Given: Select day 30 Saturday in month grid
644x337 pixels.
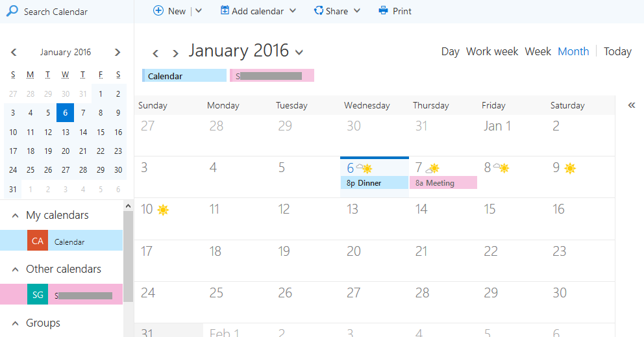Looking at the screenshot, I should tap(581, 303).
